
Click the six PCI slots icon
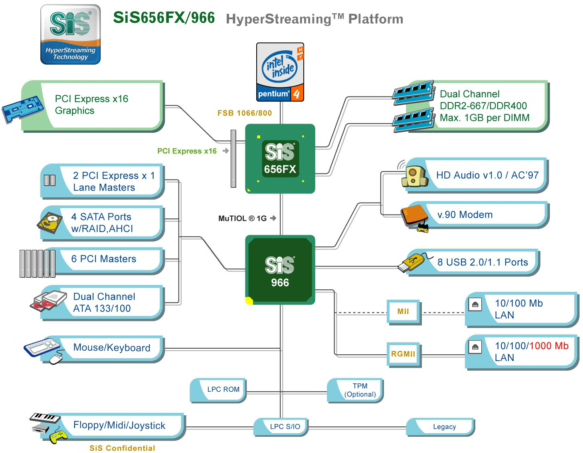[38, 263]
